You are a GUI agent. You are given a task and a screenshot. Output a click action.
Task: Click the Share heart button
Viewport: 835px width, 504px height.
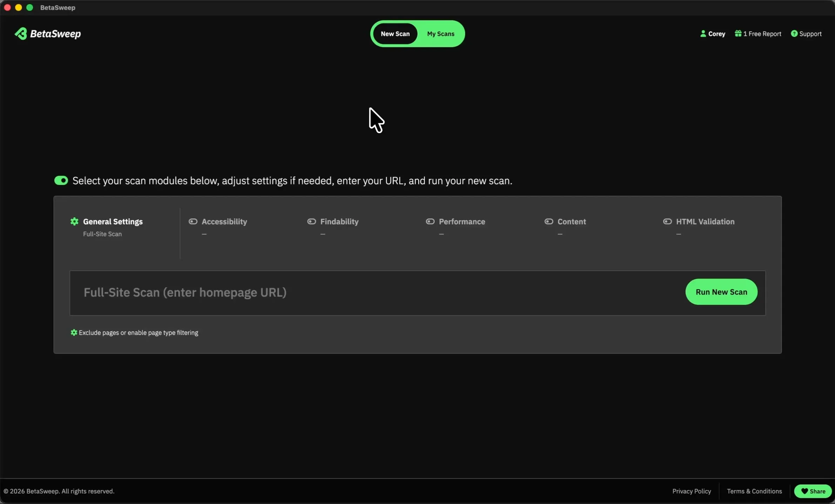click(813, 491)
